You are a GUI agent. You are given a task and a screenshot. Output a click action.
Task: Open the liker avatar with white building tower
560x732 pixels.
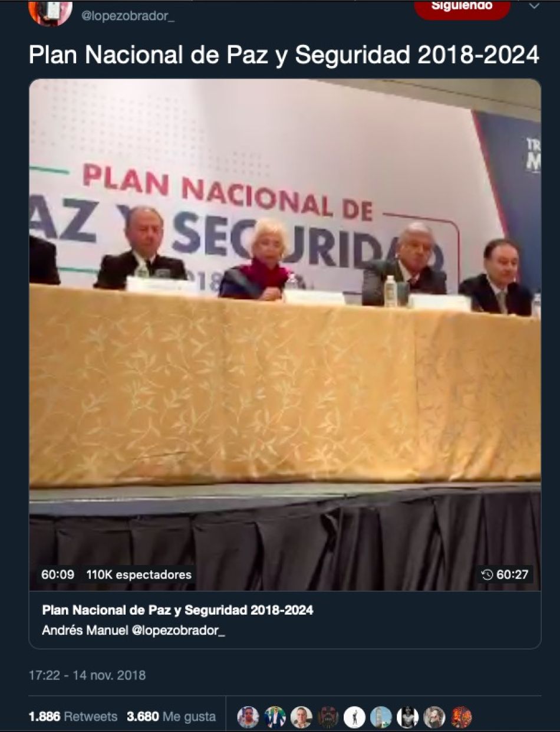pyautogui.click(x=381, y=717)
